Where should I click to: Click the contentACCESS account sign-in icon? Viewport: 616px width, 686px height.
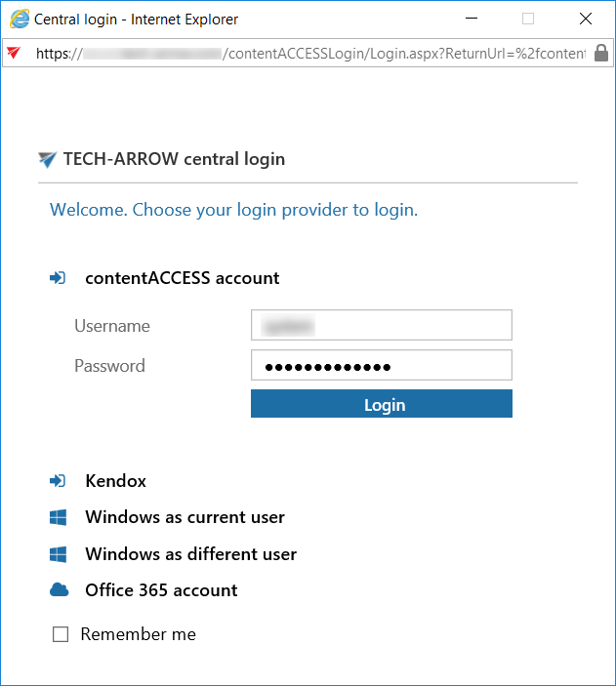pos(58,278)
